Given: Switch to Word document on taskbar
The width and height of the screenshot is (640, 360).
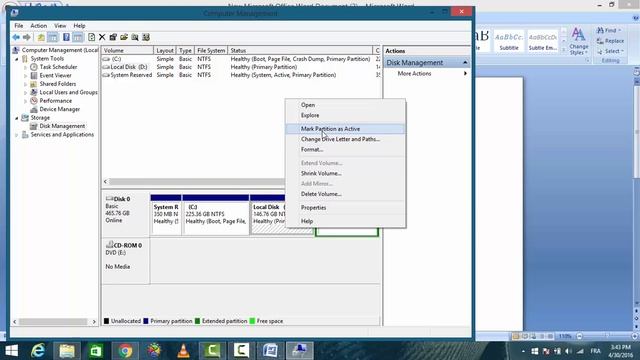Looking at the screenshot, I should (x=271, y=351).
